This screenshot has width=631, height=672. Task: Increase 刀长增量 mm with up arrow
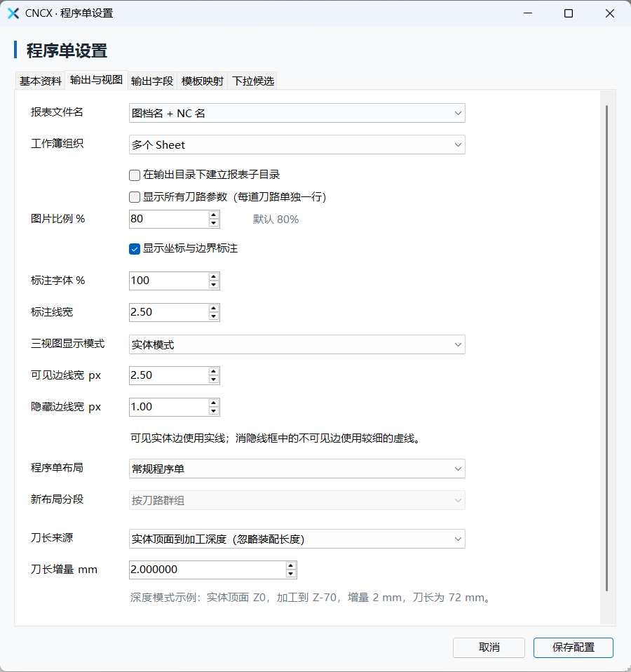(x=290, y=565)
